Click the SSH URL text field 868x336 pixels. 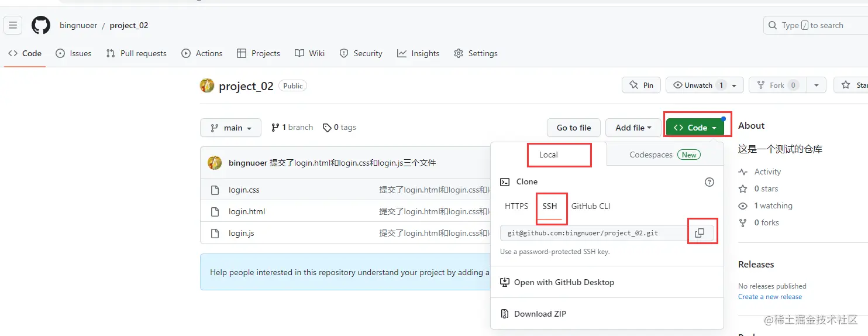594,233
